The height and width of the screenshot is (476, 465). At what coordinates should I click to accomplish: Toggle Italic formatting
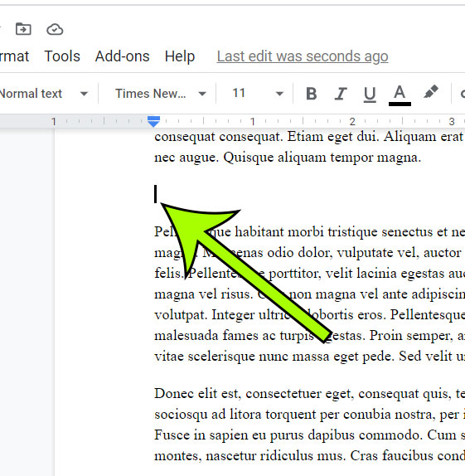(341, 94)
